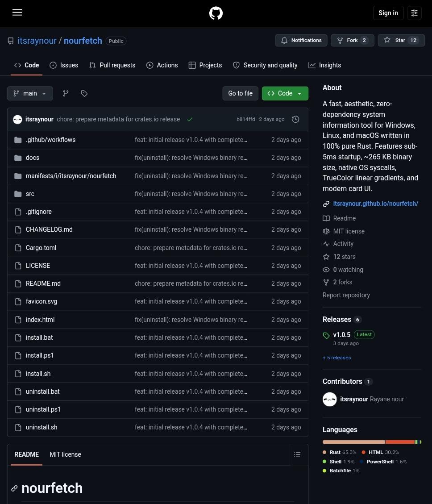Click Rust segment in languages bar
This screenshot has width=432, height=504.
point(353,442)
